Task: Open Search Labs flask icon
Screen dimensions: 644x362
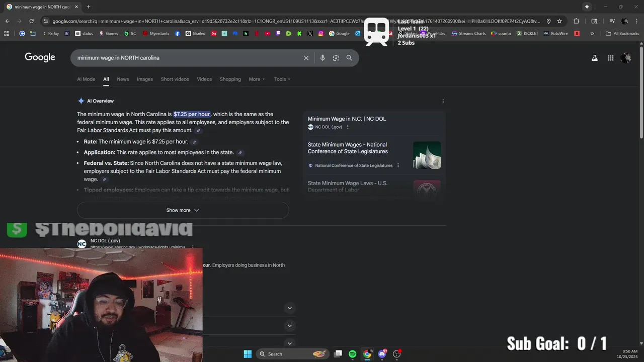Action: click(x=595, y=58)
